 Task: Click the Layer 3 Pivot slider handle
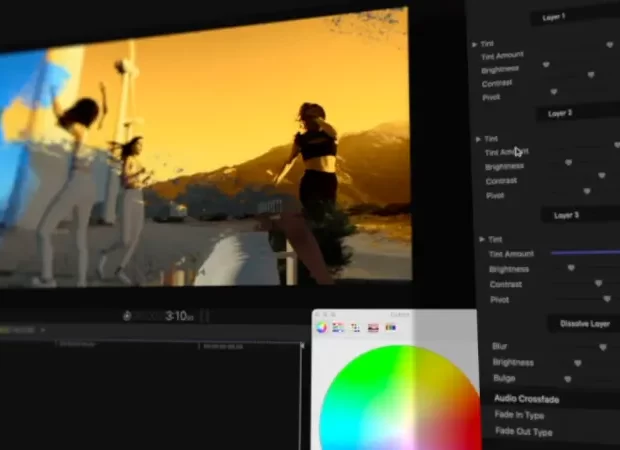[x=607, y=299]
